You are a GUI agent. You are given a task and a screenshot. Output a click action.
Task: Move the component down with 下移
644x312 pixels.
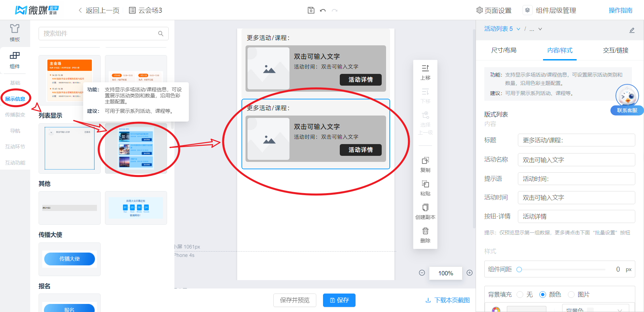[425, 96]
